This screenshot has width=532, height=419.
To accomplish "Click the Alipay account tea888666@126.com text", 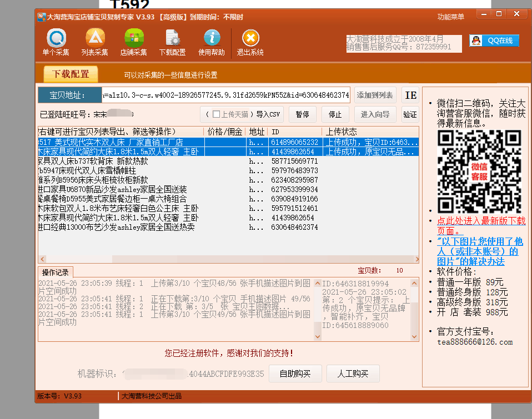I will click(x=475, y=342).
